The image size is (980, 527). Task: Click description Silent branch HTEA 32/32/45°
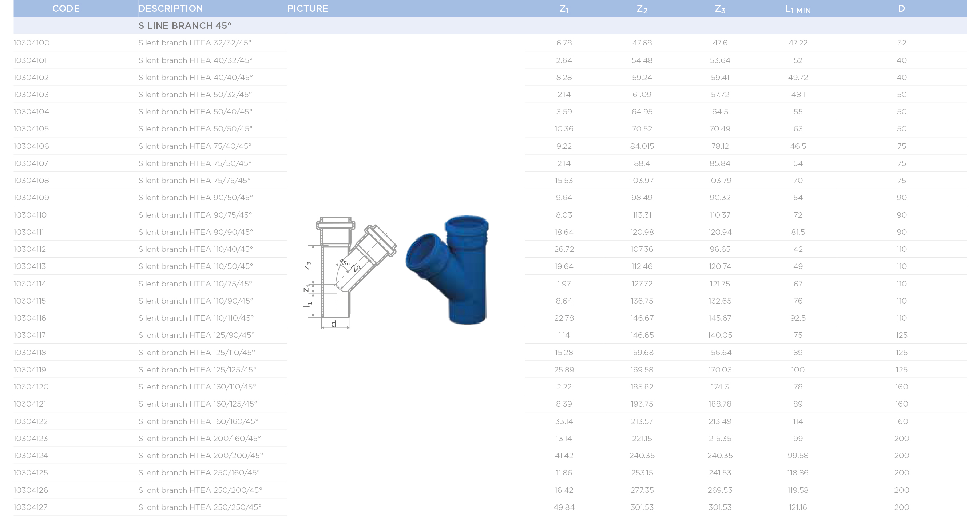coord(195,43)
